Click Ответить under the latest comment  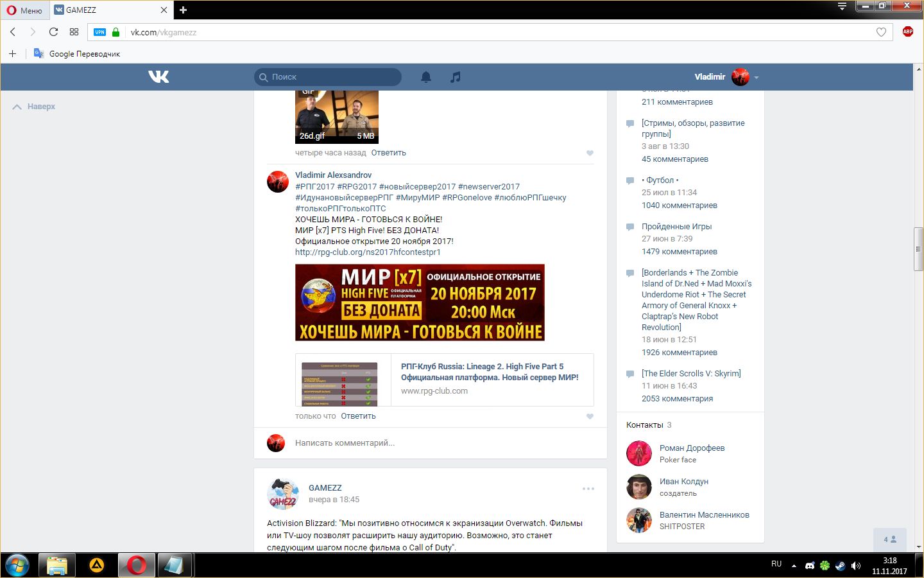click(358, 416)
